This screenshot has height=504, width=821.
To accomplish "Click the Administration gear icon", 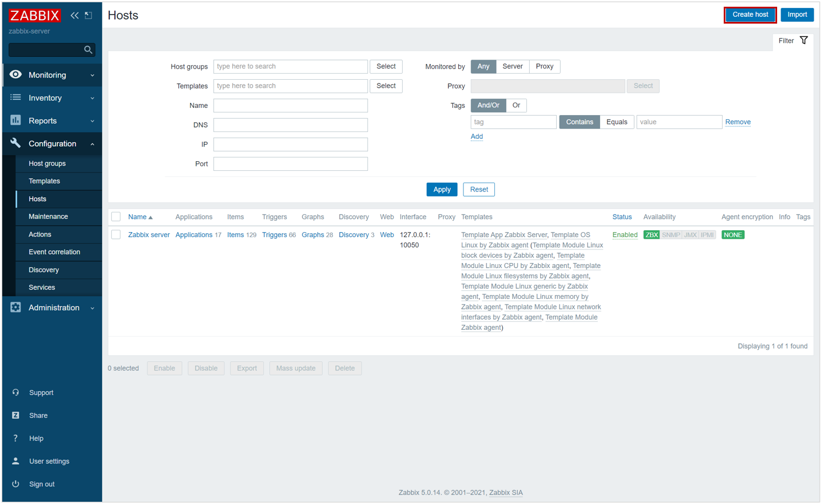I will coord(16,307).
